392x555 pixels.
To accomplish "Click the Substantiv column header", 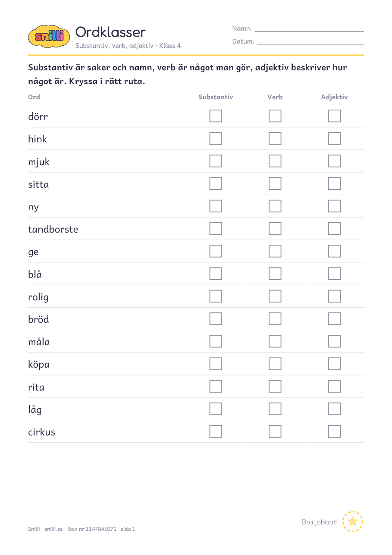I will [216, 97].
